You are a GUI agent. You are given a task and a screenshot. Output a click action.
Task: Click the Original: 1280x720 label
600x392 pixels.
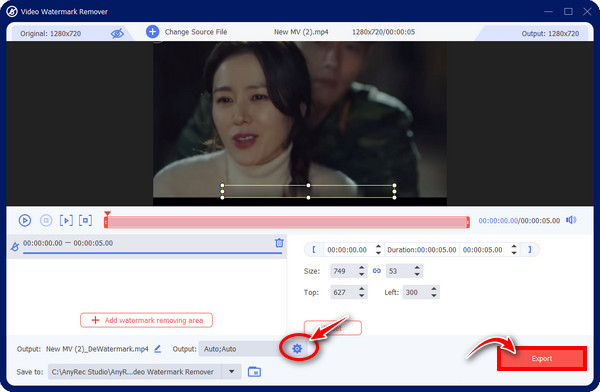click(51, 33)
